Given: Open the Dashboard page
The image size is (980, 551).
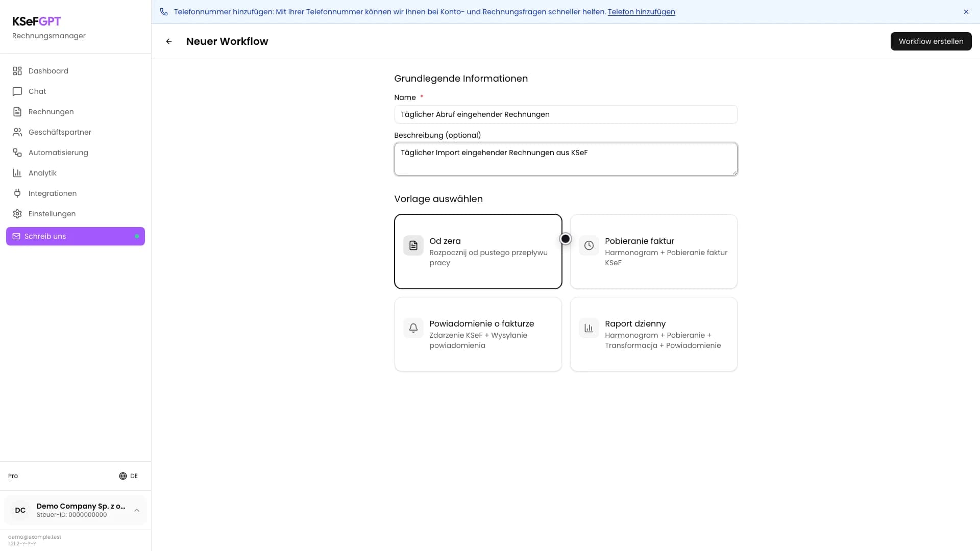Looking at the screenshot, I should [76, 71].
